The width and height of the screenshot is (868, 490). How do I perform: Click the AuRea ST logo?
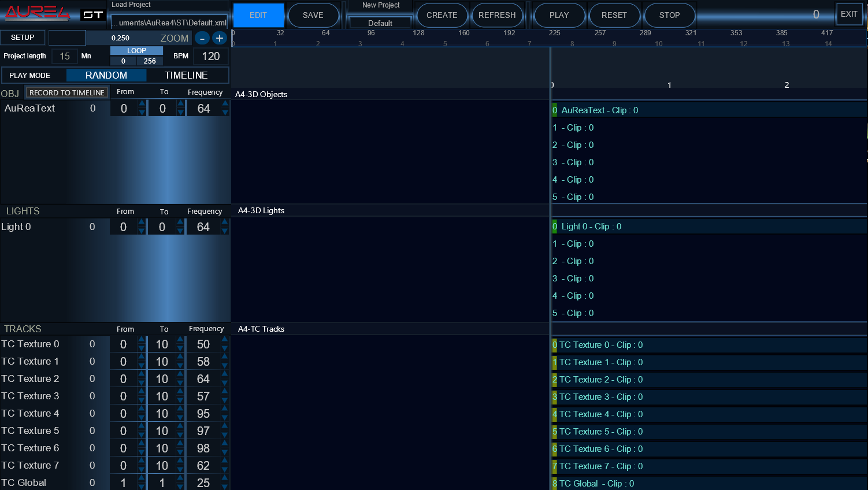pos(54,13)
